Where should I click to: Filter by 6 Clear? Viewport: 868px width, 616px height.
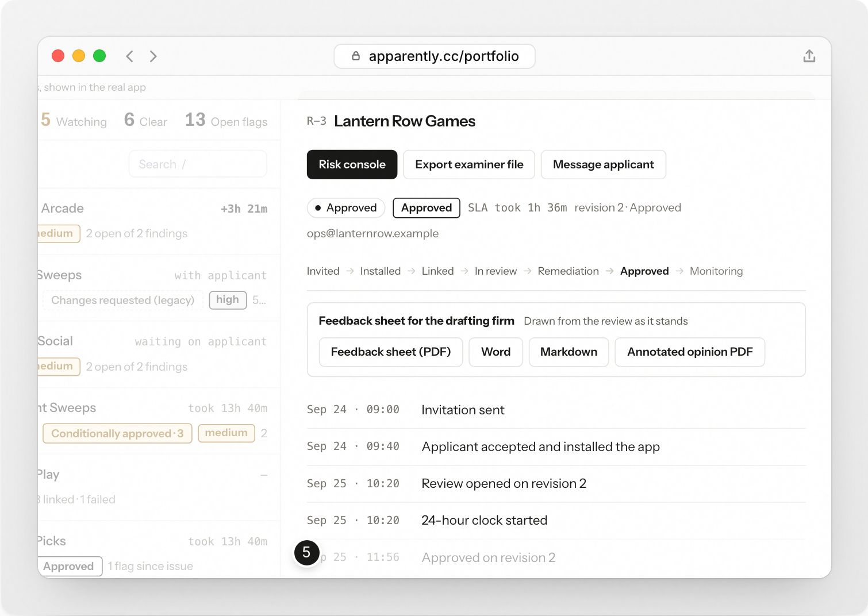[145, 120]
